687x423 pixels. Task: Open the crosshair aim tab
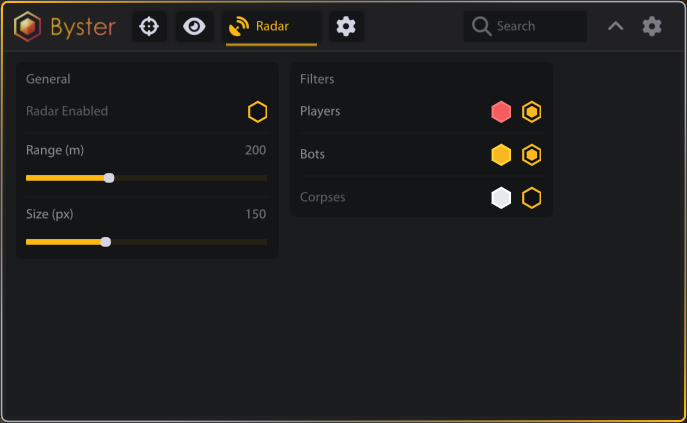[x=149, y=27]
